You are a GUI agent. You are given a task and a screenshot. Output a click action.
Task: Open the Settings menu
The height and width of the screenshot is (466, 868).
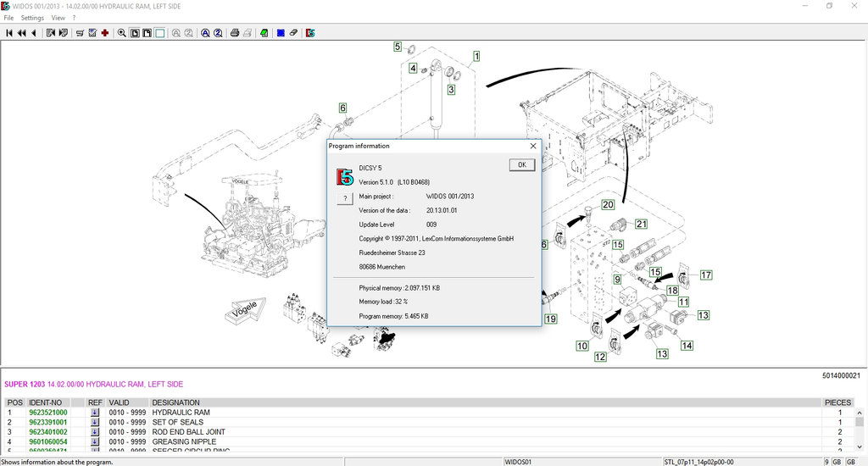[x=32, y=18]
